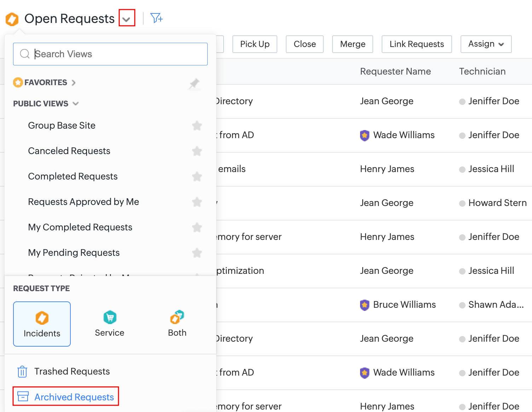This screenshot has width=532, height=412.
Task: Favorite the Canceled Requests view
Action: coord(197,151)
